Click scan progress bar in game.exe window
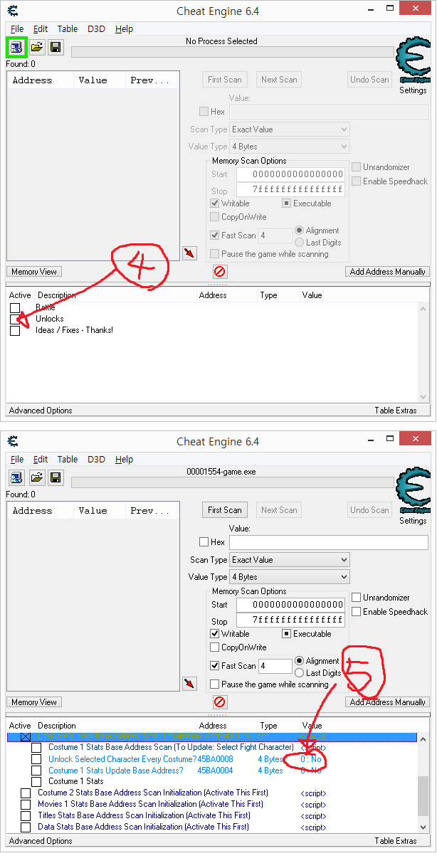 (232, 482)
